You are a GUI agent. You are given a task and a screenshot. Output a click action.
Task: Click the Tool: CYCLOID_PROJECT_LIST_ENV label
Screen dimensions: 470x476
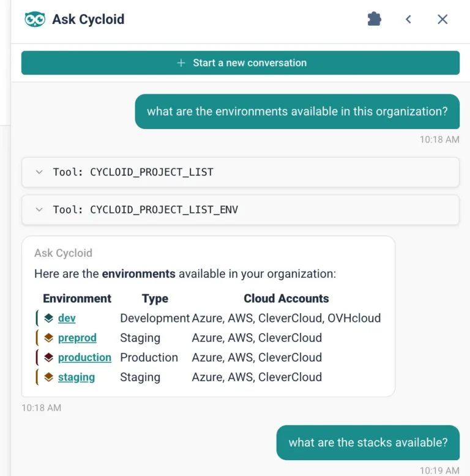pyautogui.click(x=146, y=209)
